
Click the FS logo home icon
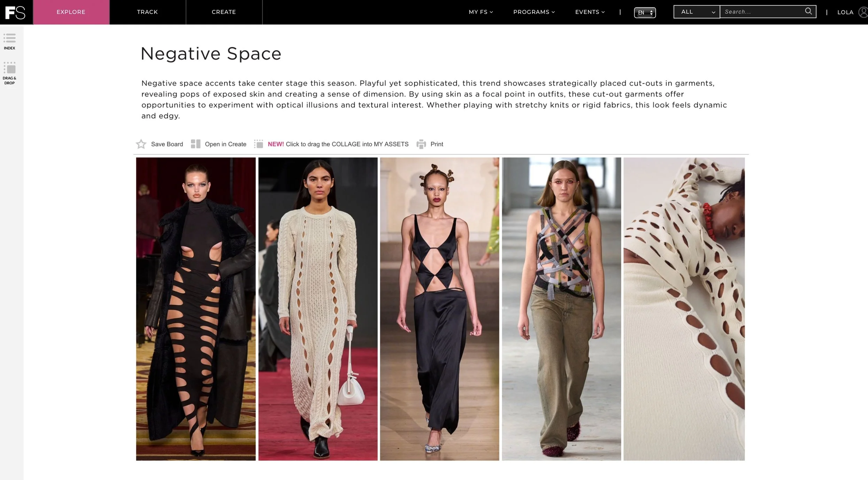click(15, 12)
